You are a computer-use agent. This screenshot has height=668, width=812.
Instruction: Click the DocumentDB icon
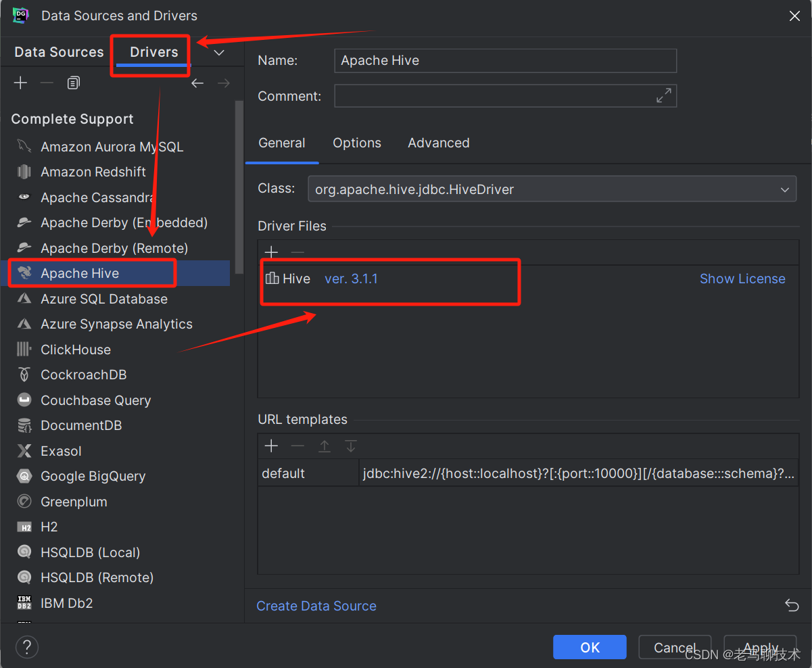tap(24, 425)
